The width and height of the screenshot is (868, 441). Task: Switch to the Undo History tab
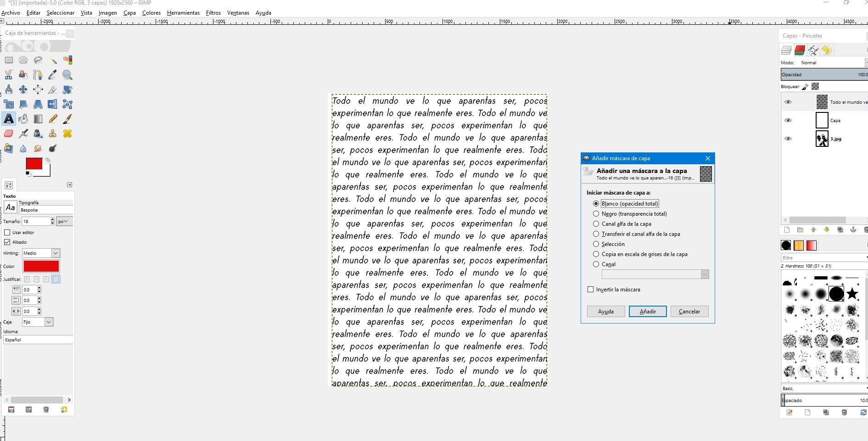pyautogui.click(x=827, y=50)
